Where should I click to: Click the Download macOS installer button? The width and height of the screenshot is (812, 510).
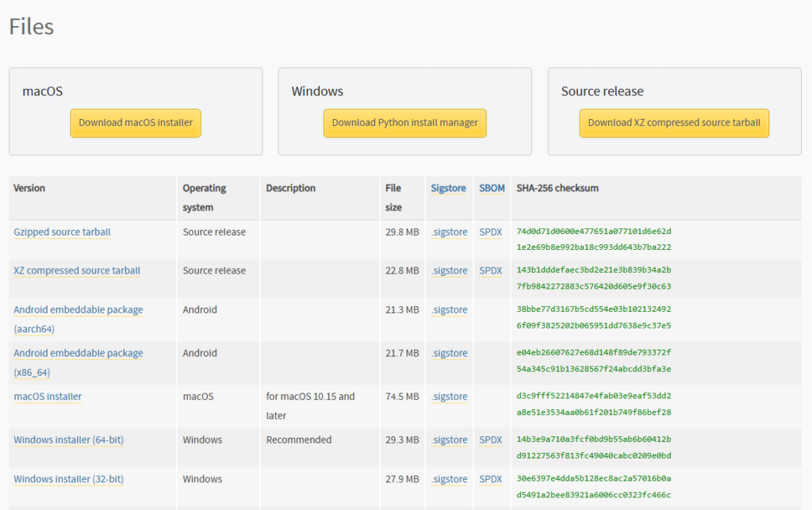136,123
